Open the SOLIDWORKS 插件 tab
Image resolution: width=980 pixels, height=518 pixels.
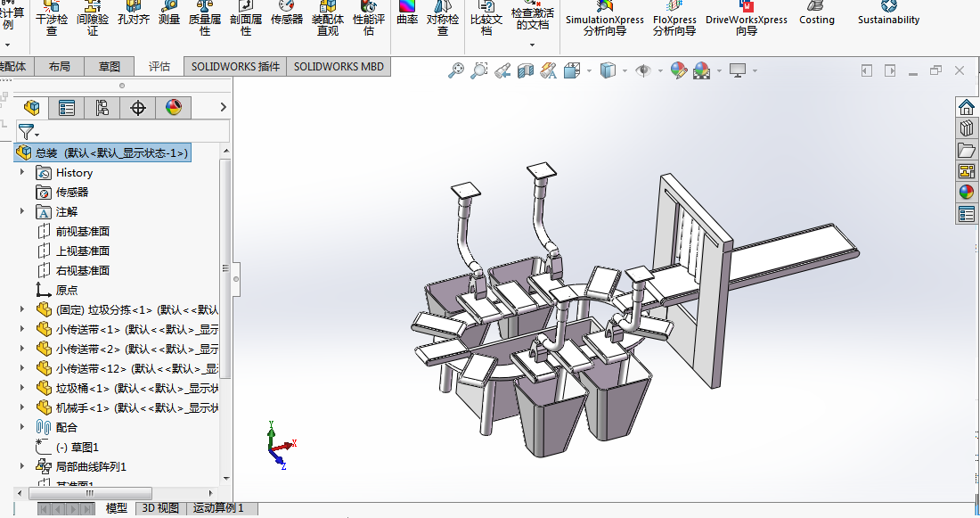point(235,66)
